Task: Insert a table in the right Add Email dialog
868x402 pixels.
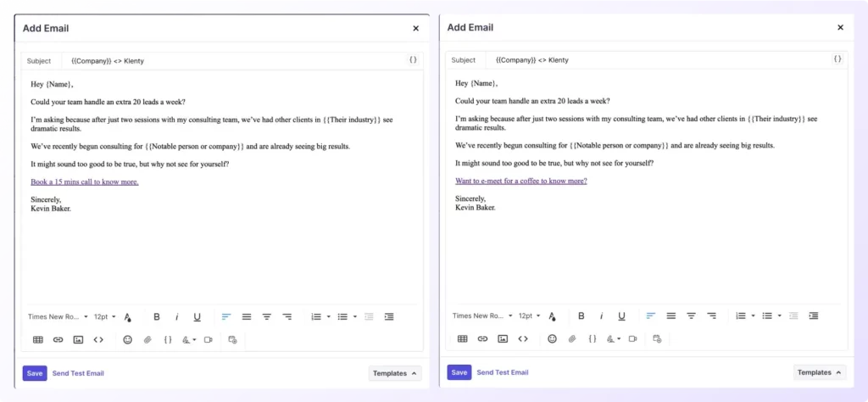Action: [x=463, y=338]
